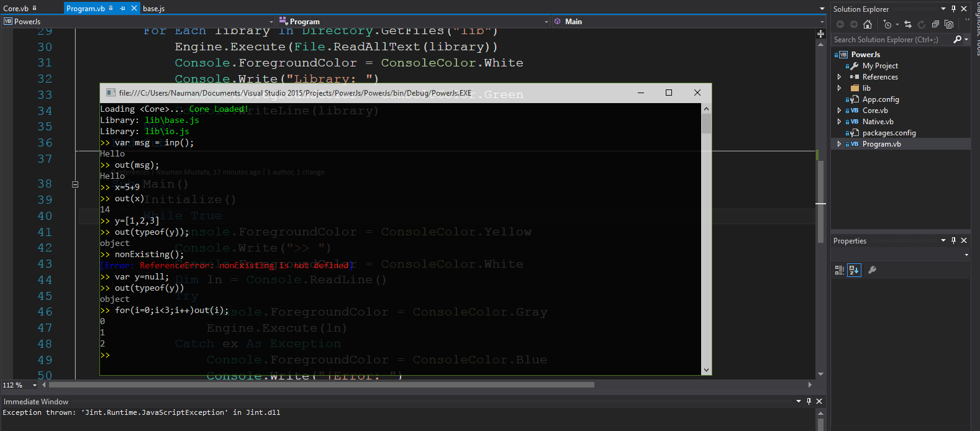Click Categorized view icon in Properties
980x431 pixels.
[x=840, y=270]
